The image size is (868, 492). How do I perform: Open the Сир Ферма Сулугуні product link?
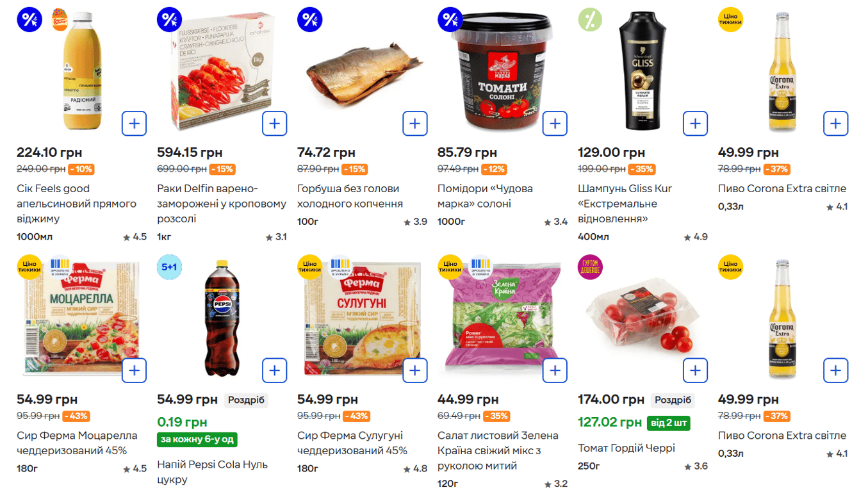pyautogui.click(x=354, y=441)
